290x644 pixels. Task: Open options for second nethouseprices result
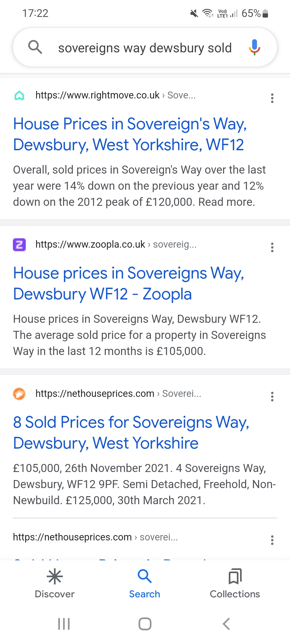click(x=272, y=540)
